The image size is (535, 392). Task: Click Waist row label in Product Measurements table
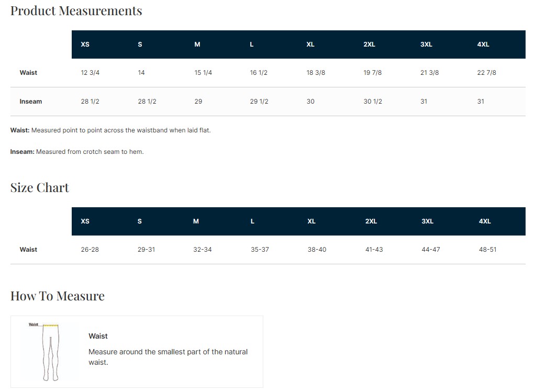28,73
